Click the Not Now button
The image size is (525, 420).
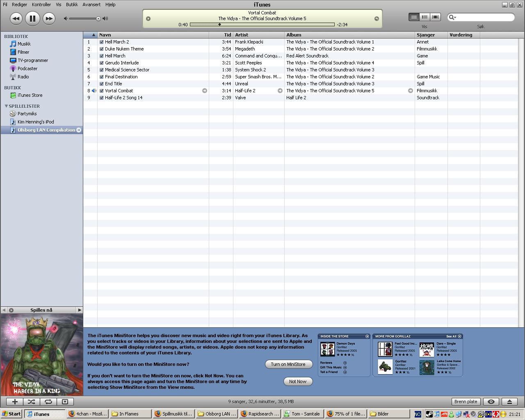pos(298,381)
